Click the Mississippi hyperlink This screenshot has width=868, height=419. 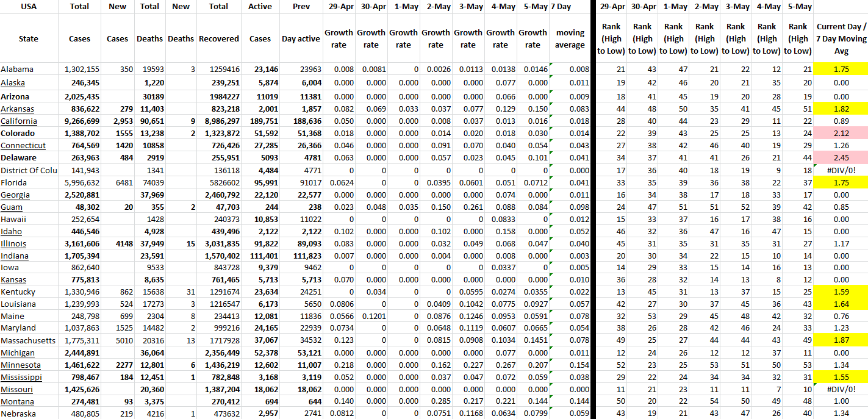tap(21, 377)
